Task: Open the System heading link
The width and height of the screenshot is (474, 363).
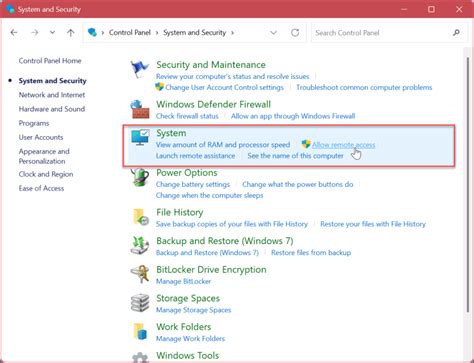Action: [x=171, y=133]
